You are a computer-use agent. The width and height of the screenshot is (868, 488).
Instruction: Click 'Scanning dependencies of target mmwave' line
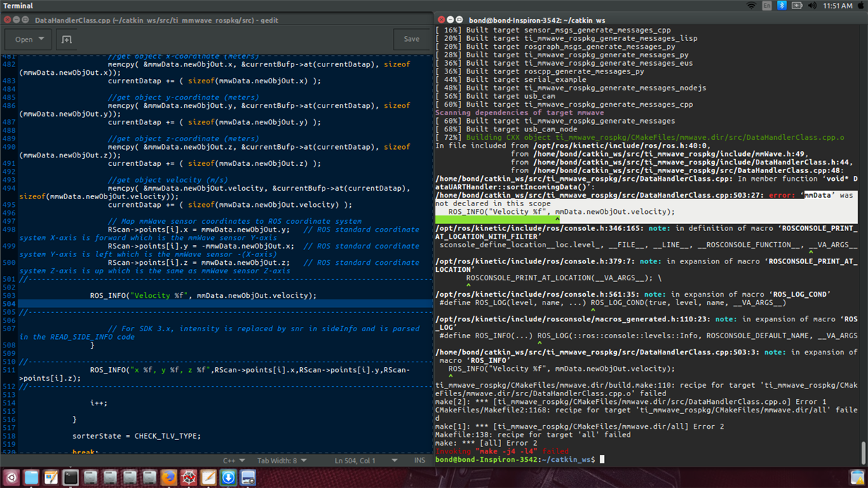click(x=519, y=113)
